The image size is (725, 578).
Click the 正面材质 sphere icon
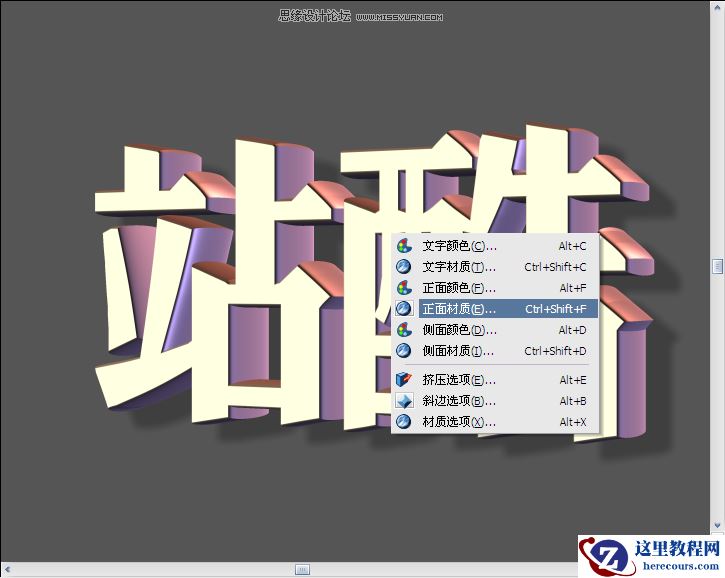(x=404, y=308)
